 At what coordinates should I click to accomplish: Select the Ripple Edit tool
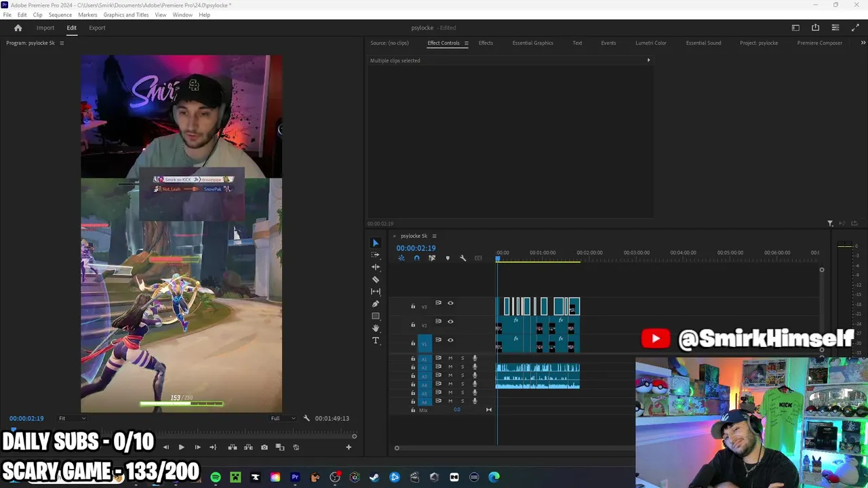pos(376,267)
